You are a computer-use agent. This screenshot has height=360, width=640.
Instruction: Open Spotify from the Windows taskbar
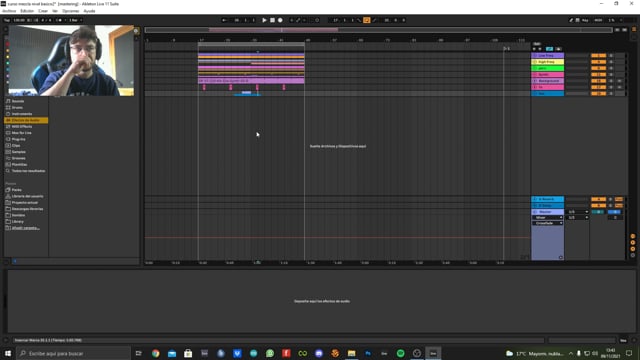click(x=400, y=353)
